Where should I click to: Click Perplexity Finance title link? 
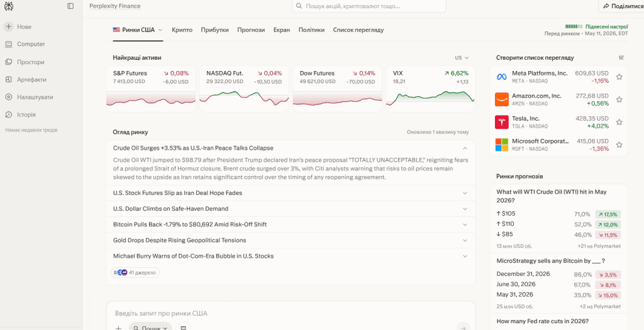(115, 6)
